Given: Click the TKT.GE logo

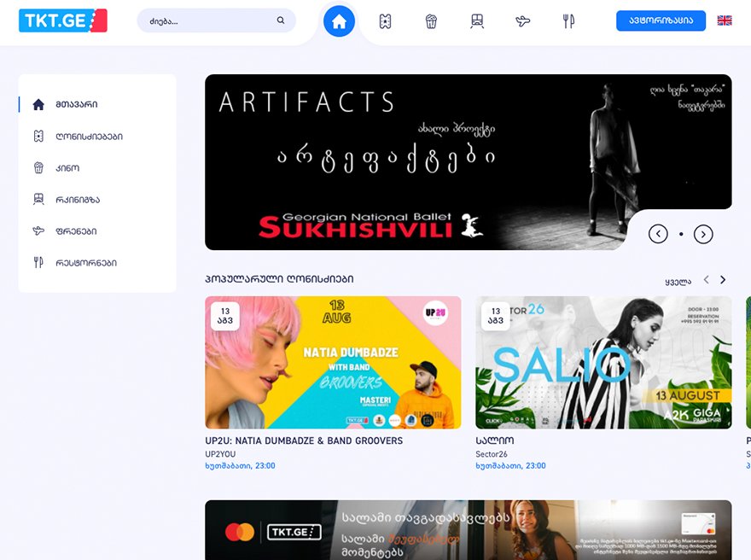Looking at the screenshot, I should click(x=63, y=20).
